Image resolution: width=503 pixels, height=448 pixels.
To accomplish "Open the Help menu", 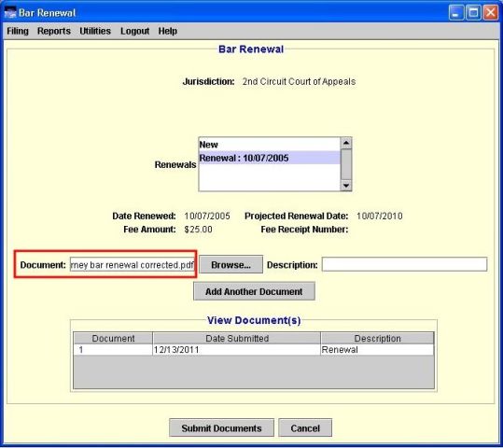I will coord(167,31).
